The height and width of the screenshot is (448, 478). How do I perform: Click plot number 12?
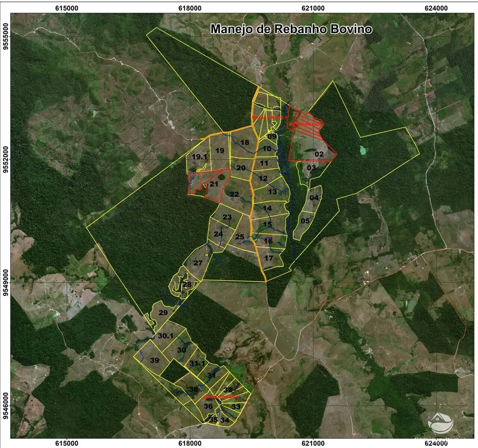(x=263, y=178)
